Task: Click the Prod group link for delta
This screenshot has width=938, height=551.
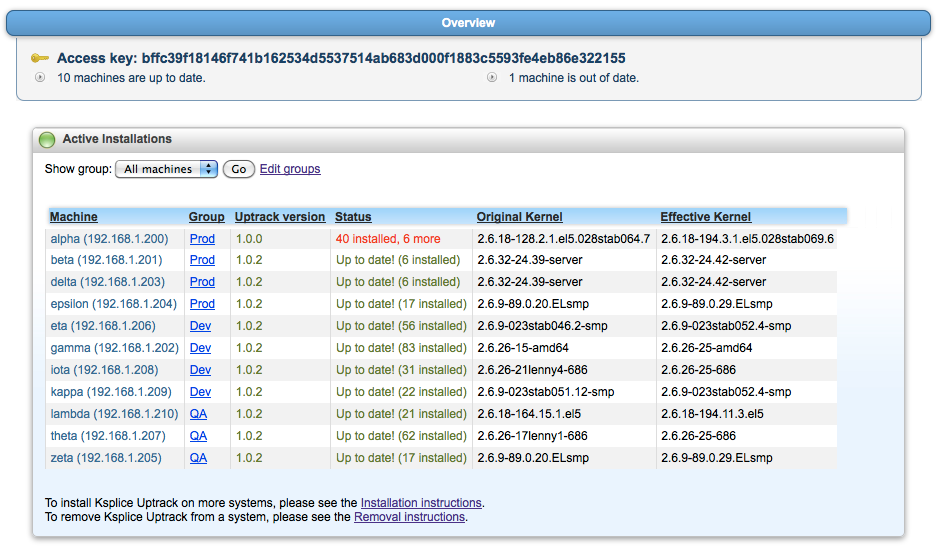Action: point(202,282)
